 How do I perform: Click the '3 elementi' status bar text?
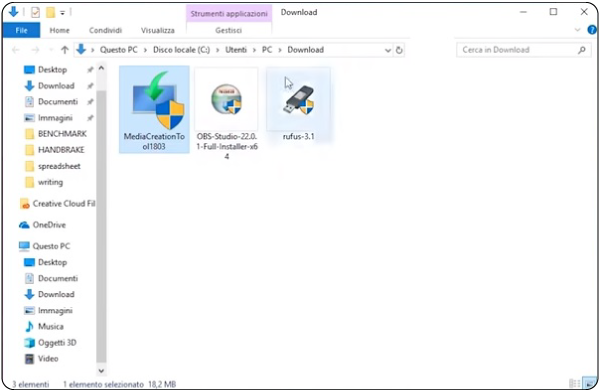pyautogui.click(x=31, y=384)
